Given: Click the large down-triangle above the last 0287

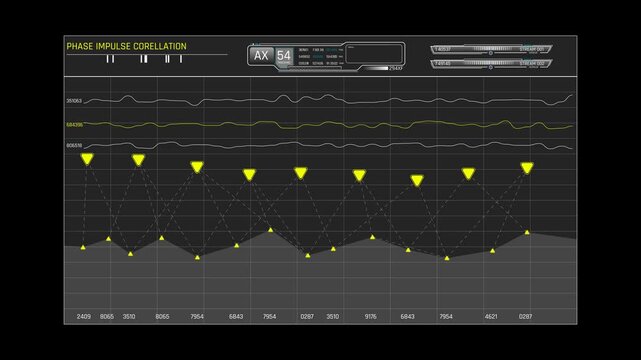Looking at the screenshot, I should 527,168.
